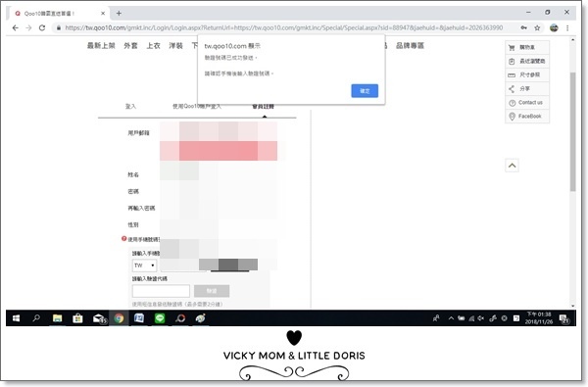Click the page's vertical scrollbar
The width and height of the screenshot is (588, 387).
tap(572, 131)
